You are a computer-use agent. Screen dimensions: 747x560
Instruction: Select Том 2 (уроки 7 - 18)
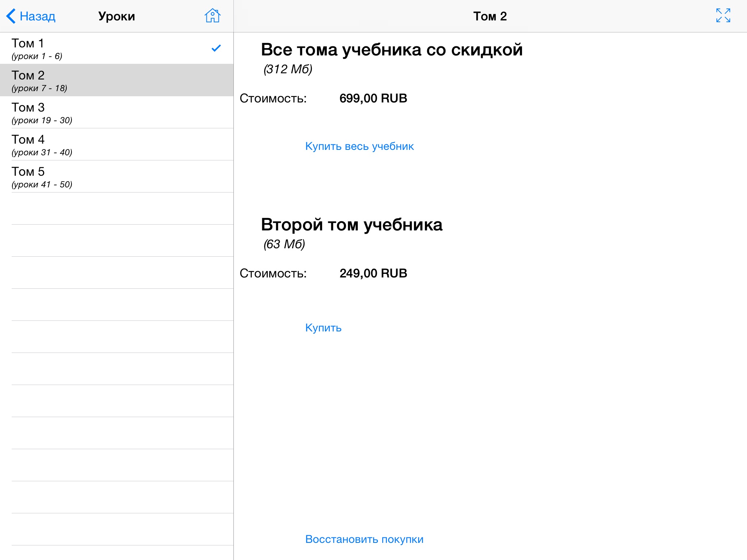tap(117, 80)
